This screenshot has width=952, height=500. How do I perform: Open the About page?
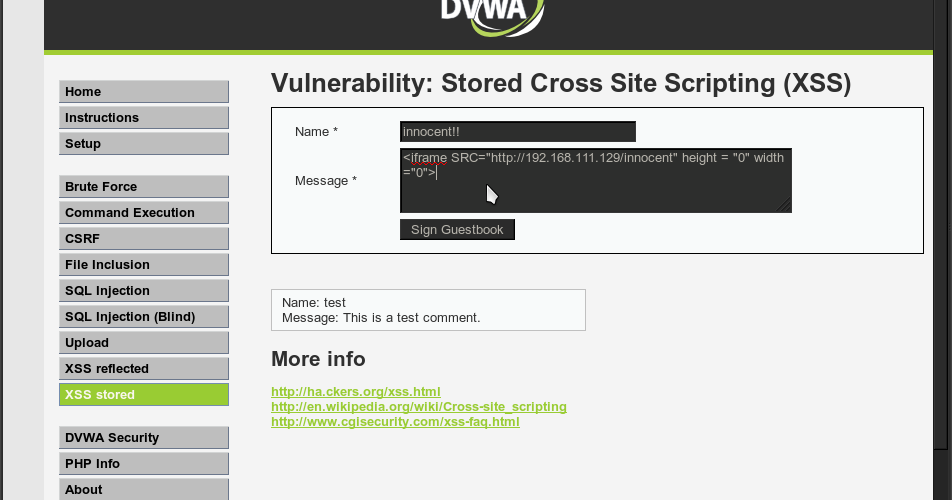point(144,490)
